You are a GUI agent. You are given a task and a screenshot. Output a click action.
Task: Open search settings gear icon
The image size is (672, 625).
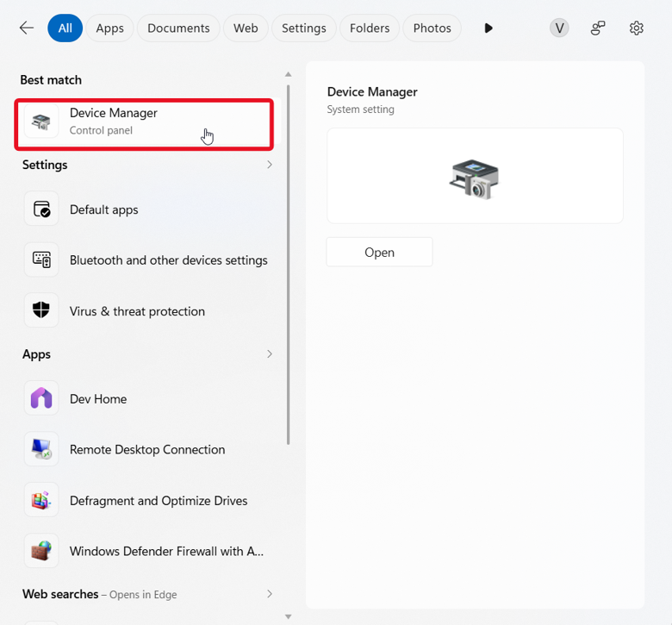(x=637, y=28)
